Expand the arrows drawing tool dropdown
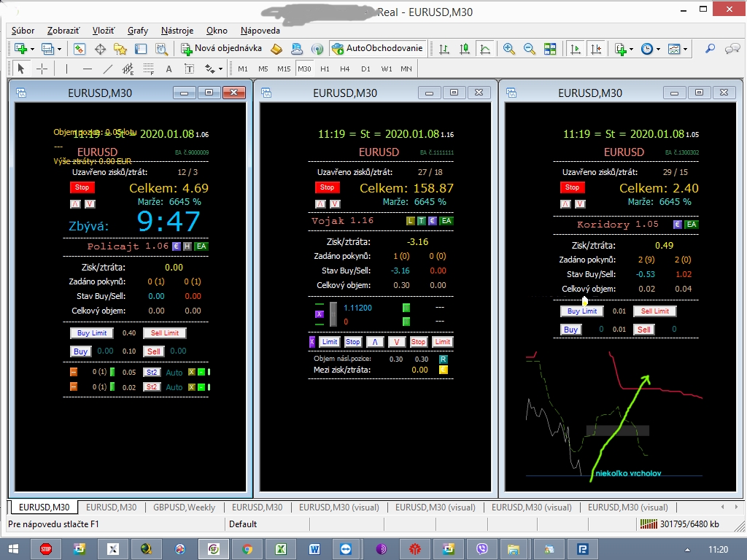This screenshot has width=747, height=560. click(220, 69)
